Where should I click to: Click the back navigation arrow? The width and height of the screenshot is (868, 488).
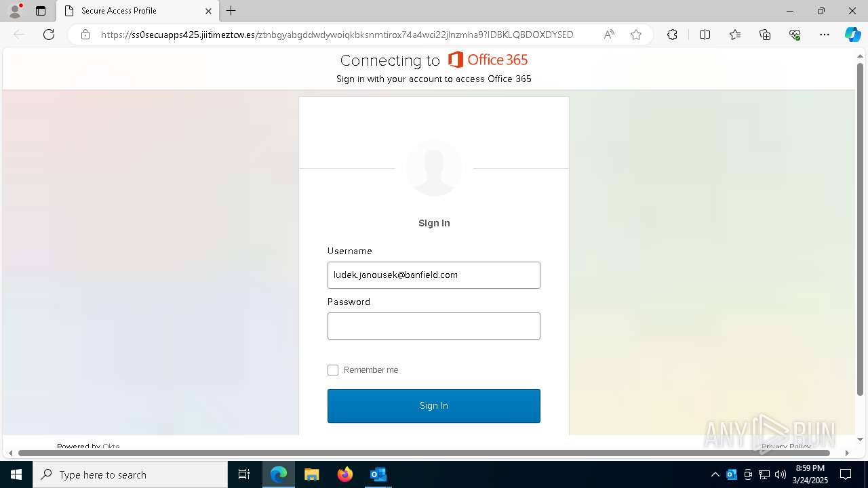pyautogui.click(x=19, y=35)
